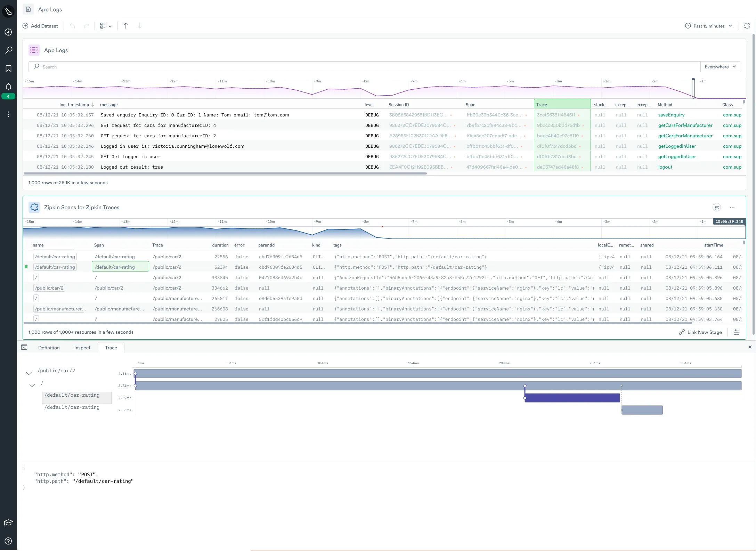
Task: Open the bookmarks icon in sidebar
Action: [8, 68]
